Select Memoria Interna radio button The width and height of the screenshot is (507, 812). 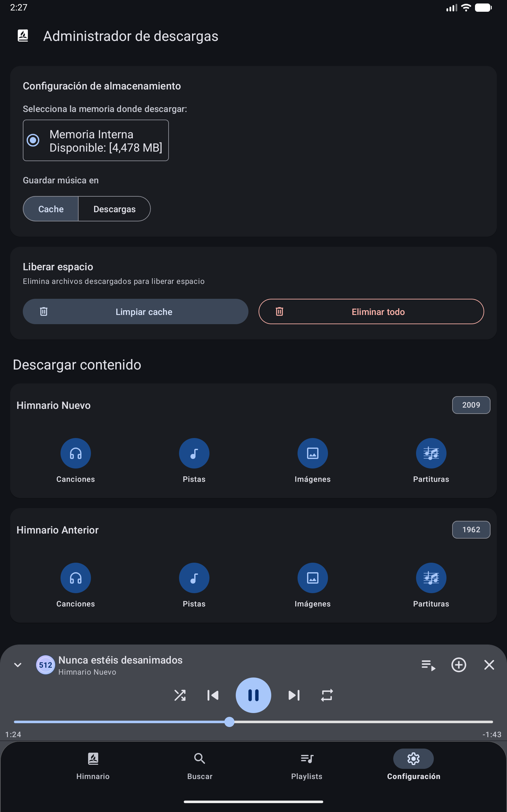[x=33, y=140]
